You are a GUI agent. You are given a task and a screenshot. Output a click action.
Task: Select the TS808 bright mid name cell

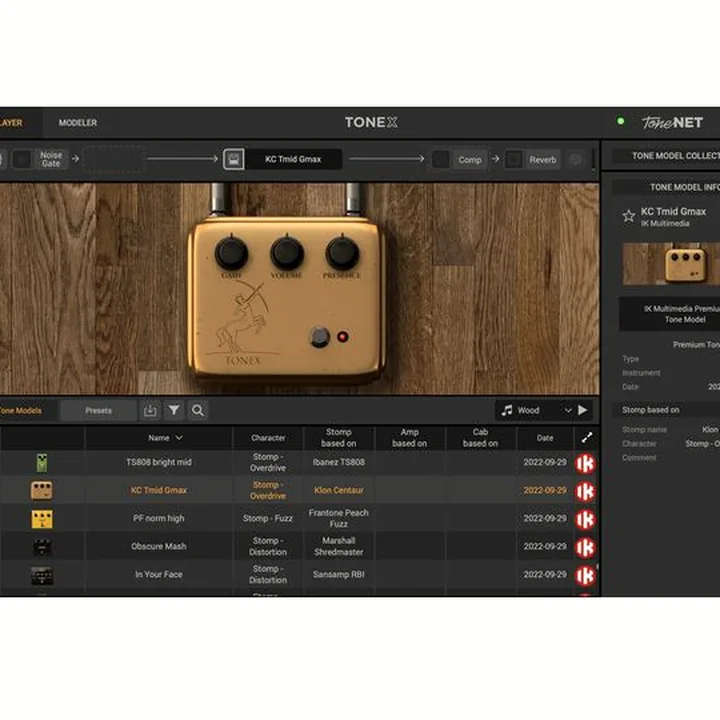click(159, 462)
